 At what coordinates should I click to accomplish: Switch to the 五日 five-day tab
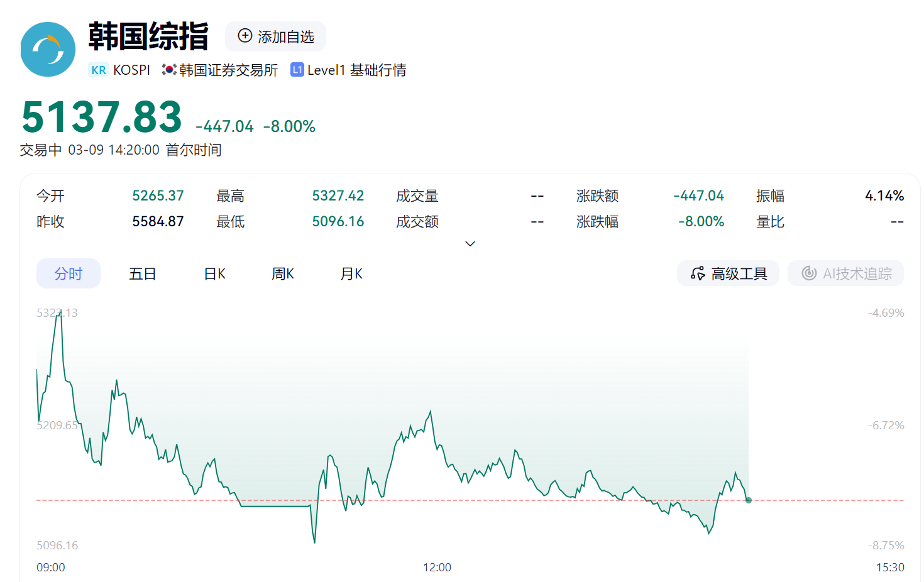(142, 273)
